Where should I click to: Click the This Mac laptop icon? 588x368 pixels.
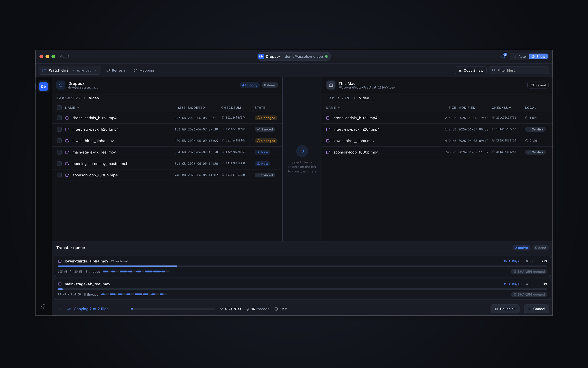pyautogui.click(x=331, y=85)
